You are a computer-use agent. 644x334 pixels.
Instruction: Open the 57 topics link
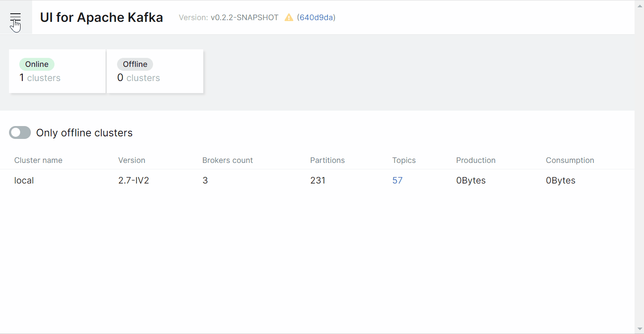point(397,180)
